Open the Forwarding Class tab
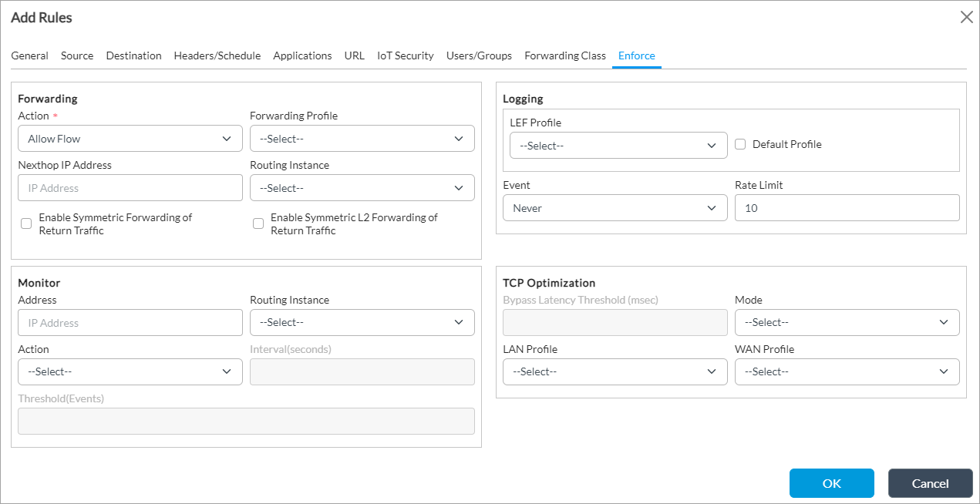Screen dimensions: 980x504 564,55
